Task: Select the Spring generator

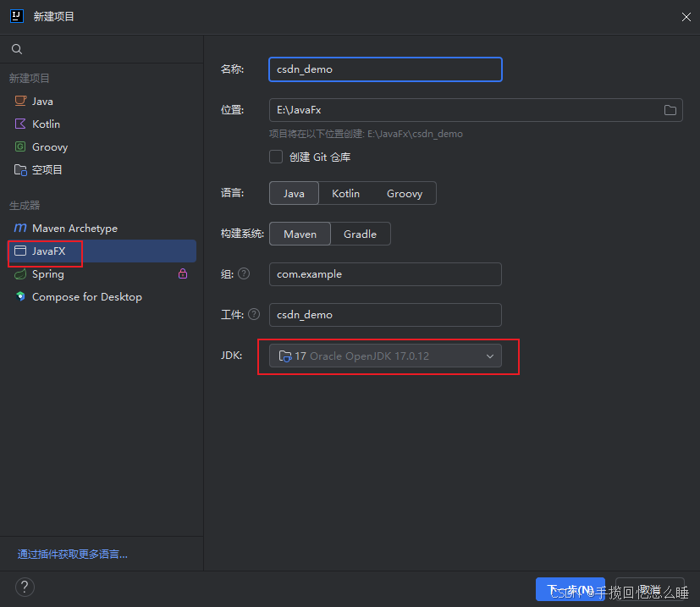Action: (47, 273)
